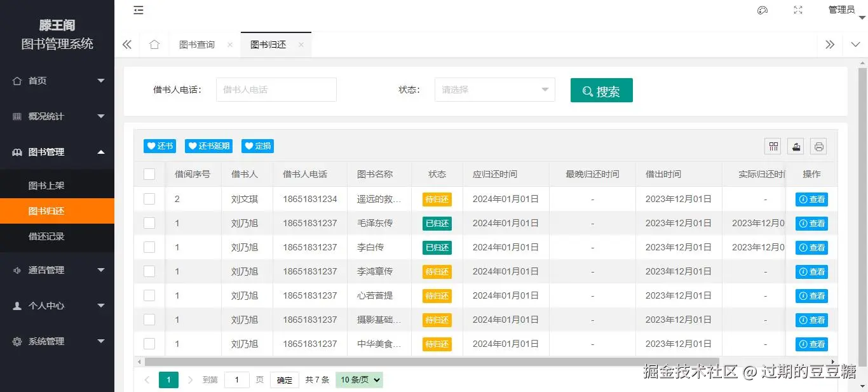Click the search magnifier on 搜索 button

587,90
